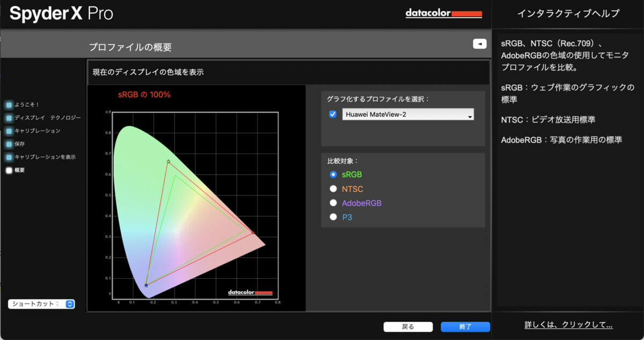Image resolution: width=644 pixels, height=340 pixels.
Task: Go to 保存 step
Action: [20, 144]
